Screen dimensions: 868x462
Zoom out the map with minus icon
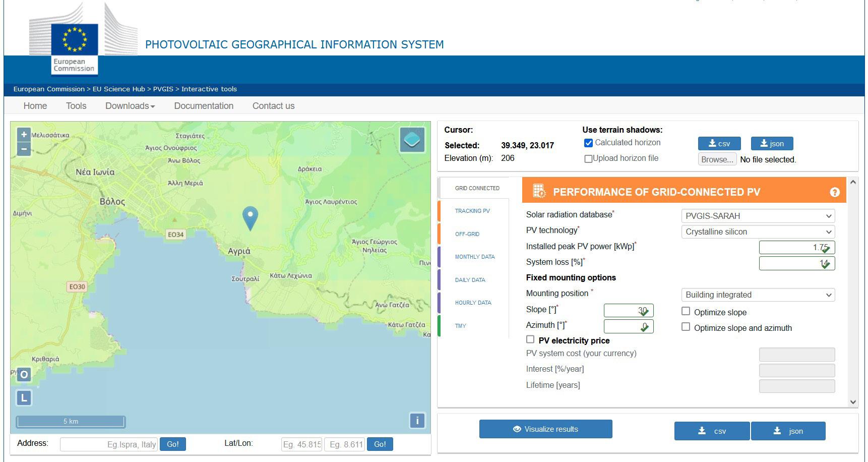(24, 149)
